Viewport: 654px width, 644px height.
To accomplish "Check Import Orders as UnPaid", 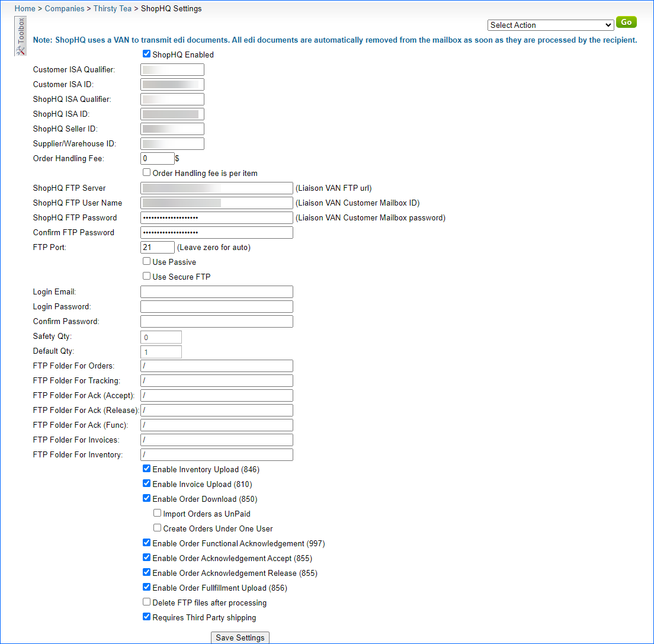I will point(158,513).
